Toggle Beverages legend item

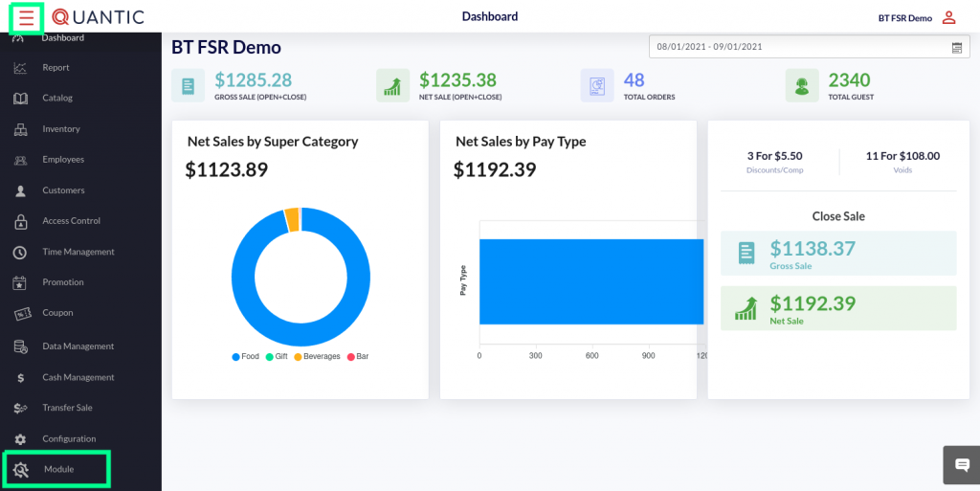pyautogui.click(x=316, y=357)
